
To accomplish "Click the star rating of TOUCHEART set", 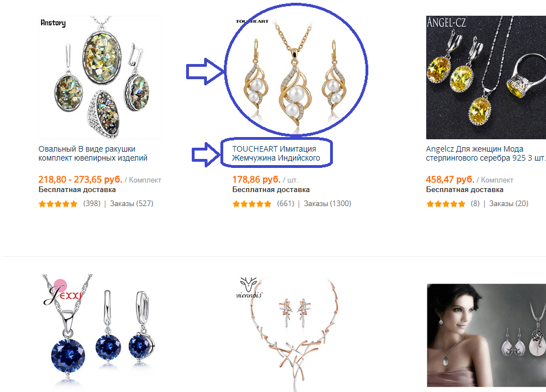I will pyautogui.click(x=252, y=204).
